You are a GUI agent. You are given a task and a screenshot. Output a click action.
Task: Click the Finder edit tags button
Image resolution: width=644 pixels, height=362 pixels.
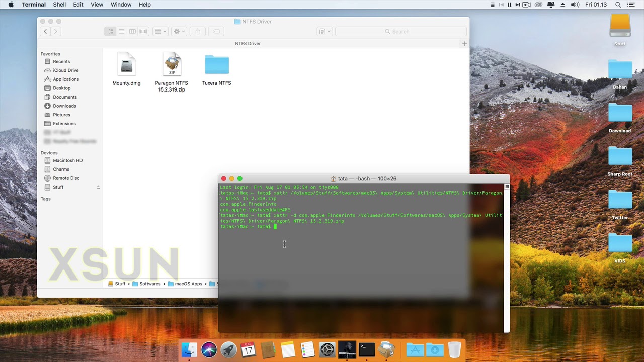tap(216, 31)
